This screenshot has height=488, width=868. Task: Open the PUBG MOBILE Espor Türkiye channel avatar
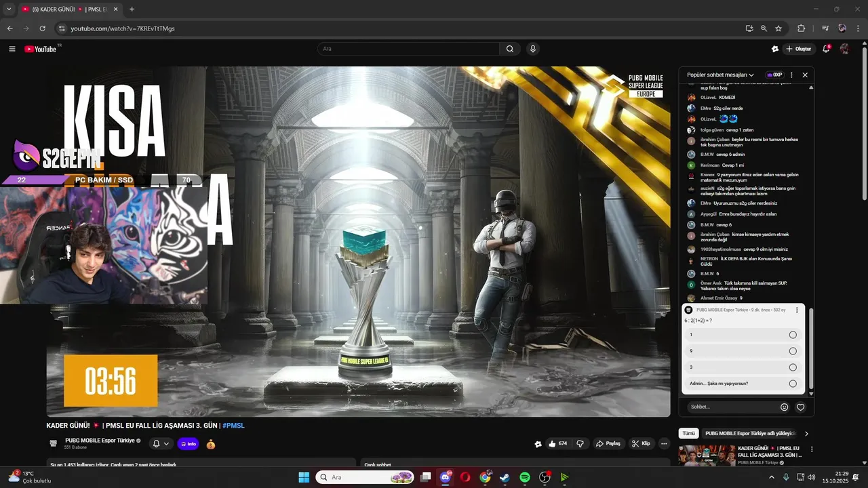54,443
